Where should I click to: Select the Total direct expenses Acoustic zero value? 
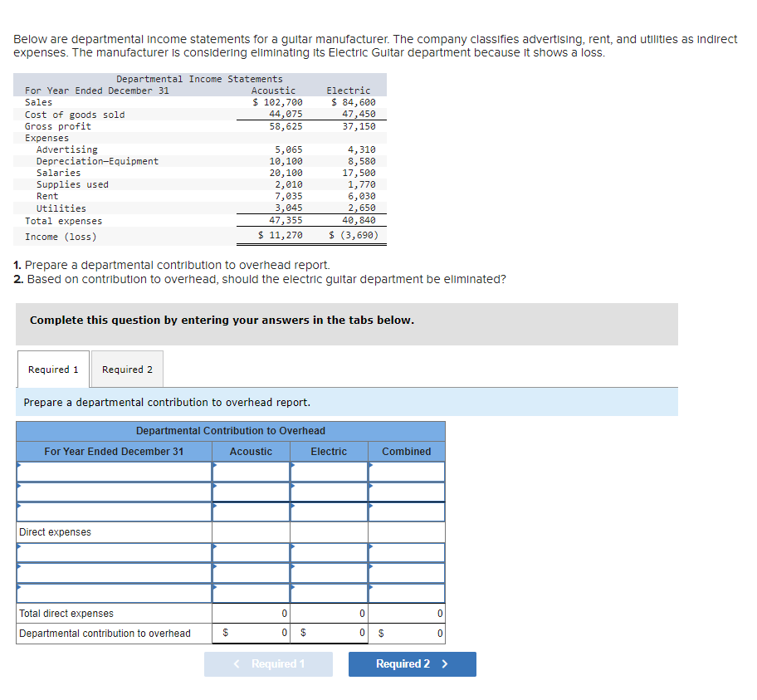pos(251,613)
